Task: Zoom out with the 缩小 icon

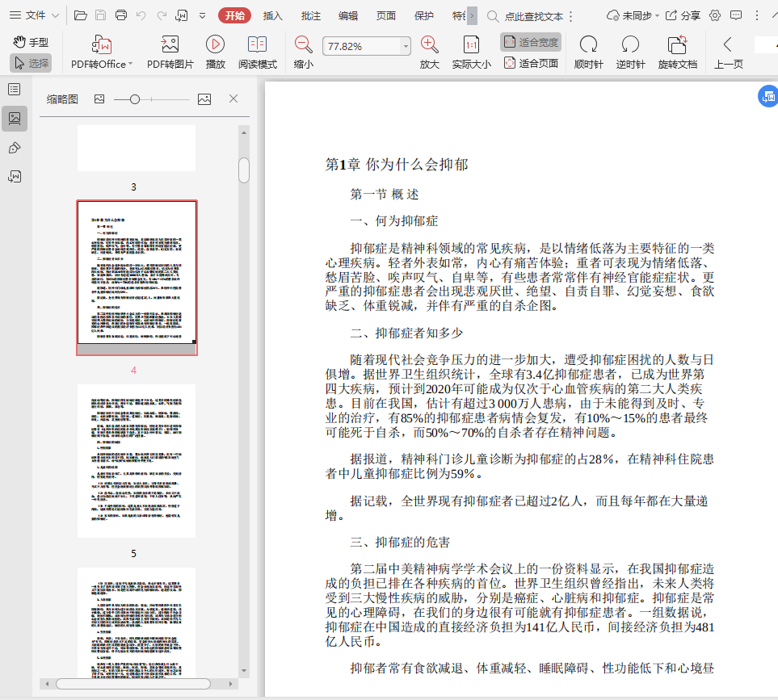Action: 304,45
